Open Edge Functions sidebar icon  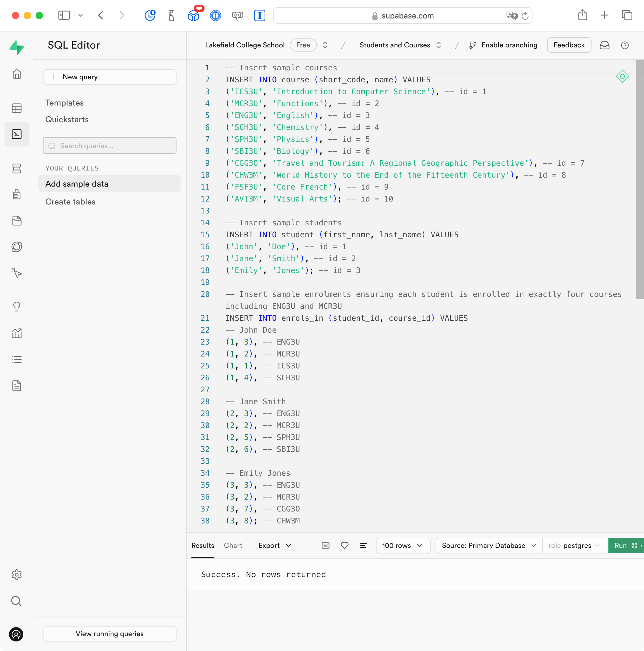click(16, 247)
